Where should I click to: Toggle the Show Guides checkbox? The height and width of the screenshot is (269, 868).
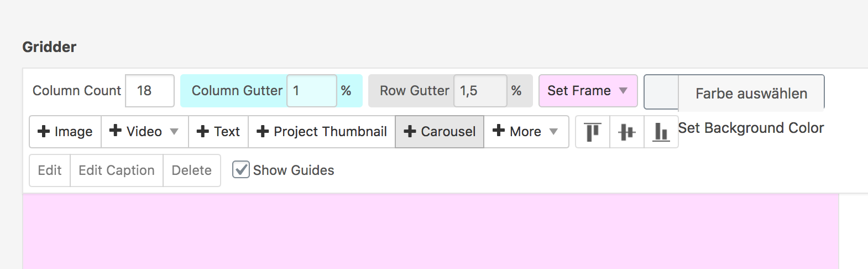point(241,170)
